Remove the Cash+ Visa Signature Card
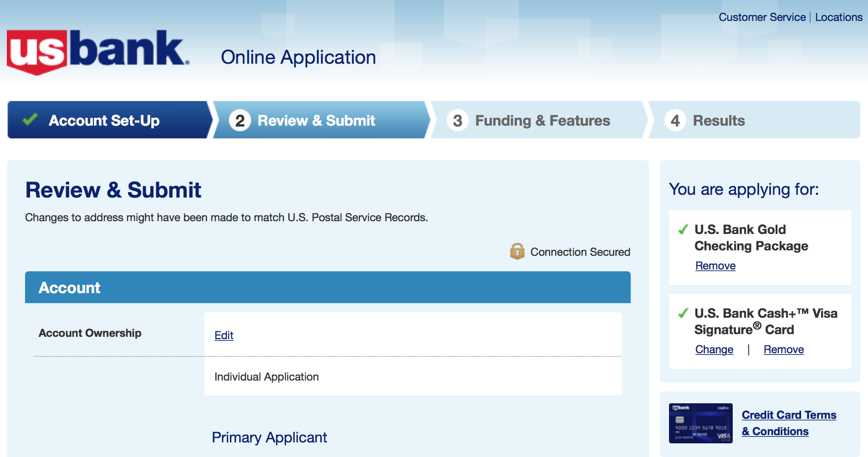 (784, 350)
